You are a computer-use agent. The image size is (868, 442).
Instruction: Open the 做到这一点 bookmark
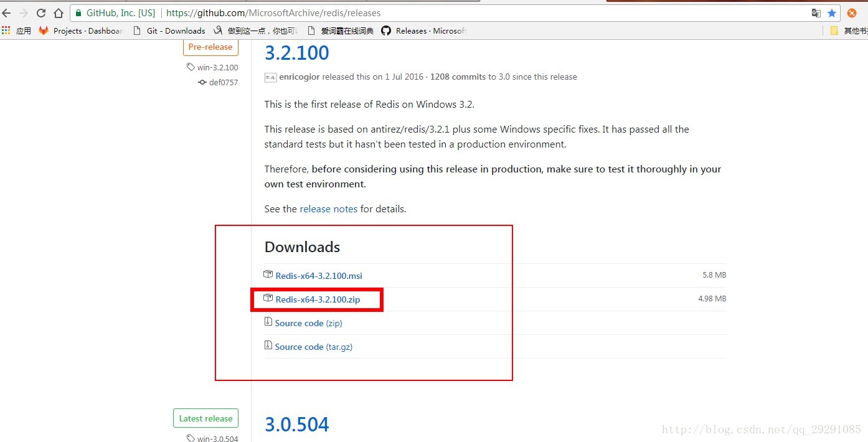[x=256, y=31]
